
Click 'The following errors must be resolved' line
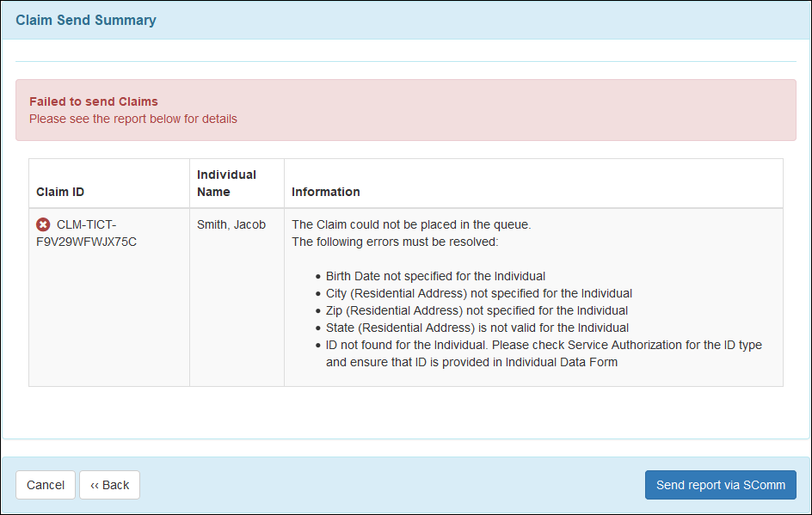[x=395, y=242]
